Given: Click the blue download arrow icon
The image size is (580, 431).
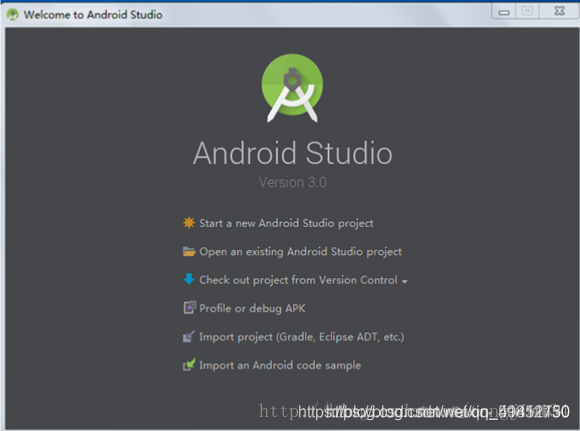Looking at the screenshot, I should [189, 279].
